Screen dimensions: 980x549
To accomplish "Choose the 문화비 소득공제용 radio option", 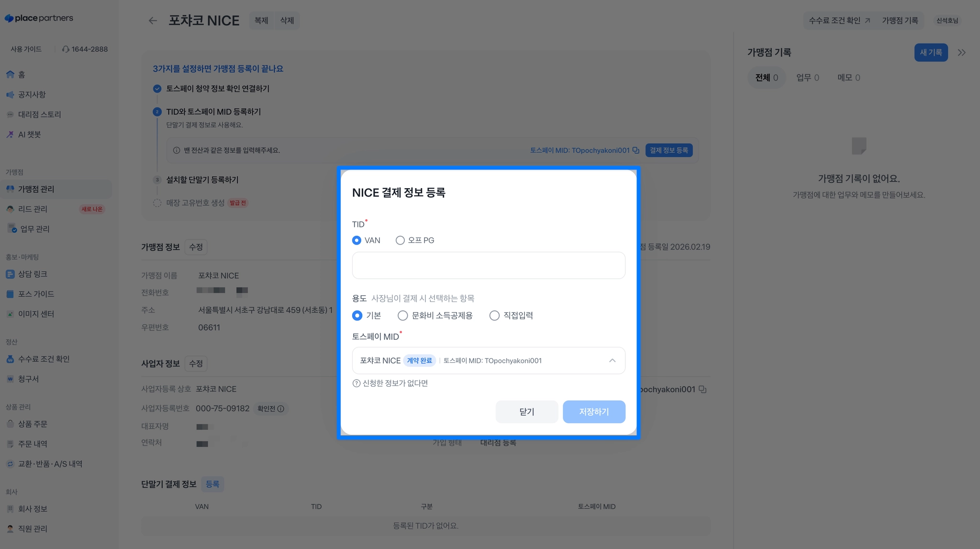I will 403,315.
